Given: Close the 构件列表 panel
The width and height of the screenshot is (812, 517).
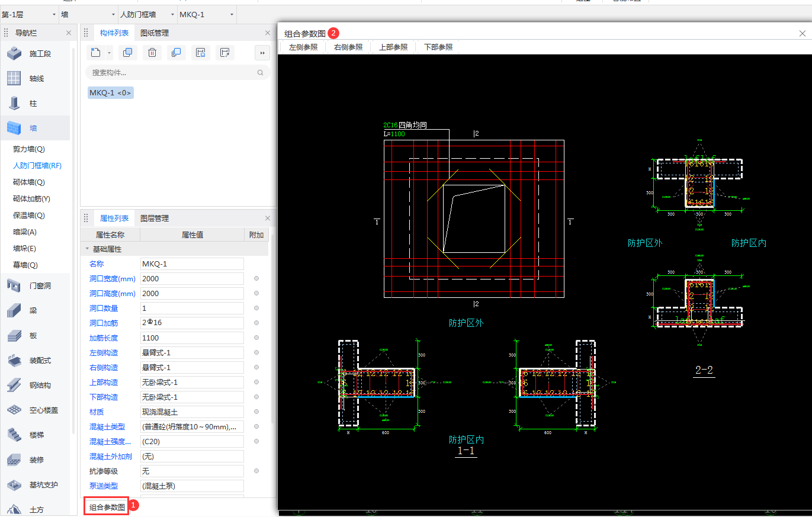Looking at the screenshot, I should [268, 33].
